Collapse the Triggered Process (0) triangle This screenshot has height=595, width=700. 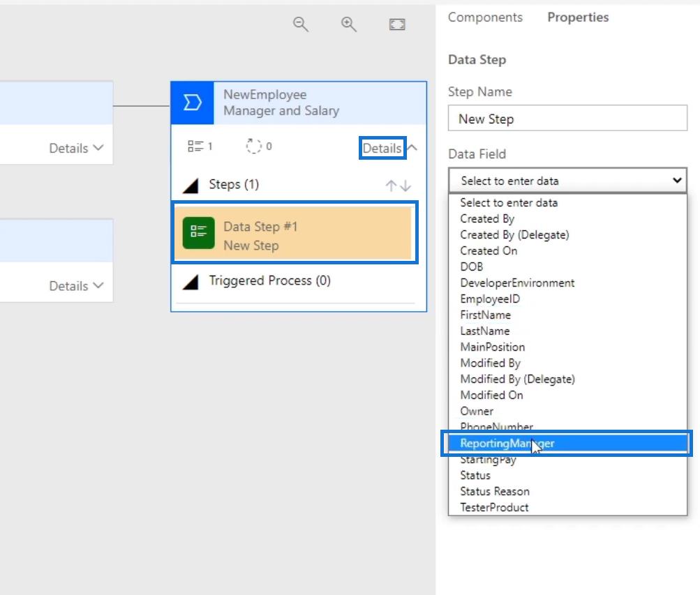191,282
